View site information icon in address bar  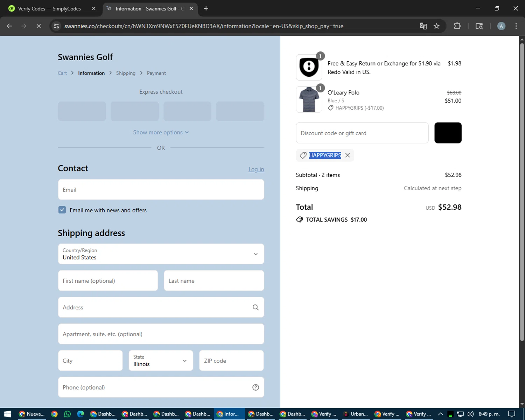(x=56, y=26)
